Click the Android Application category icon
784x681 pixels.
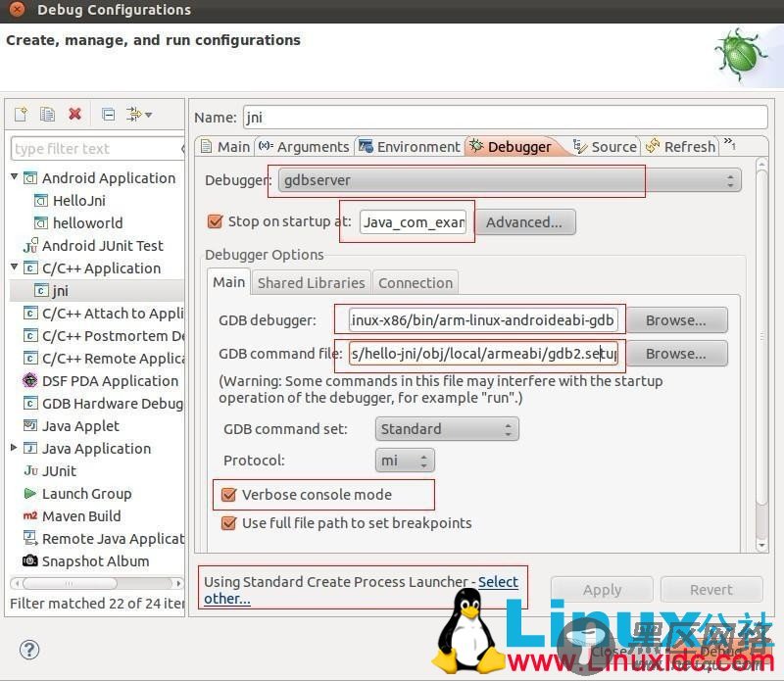coord(30,178)
